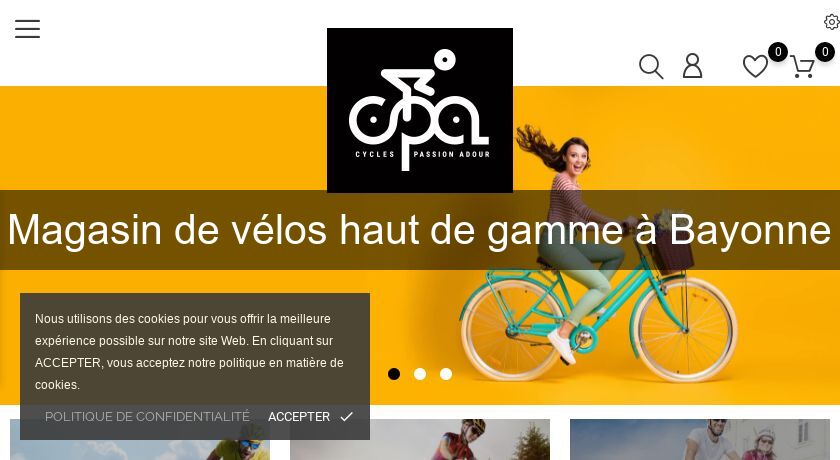The image size is (840, 460).
Task: Open the user account icon
Action: pos(692,66)
